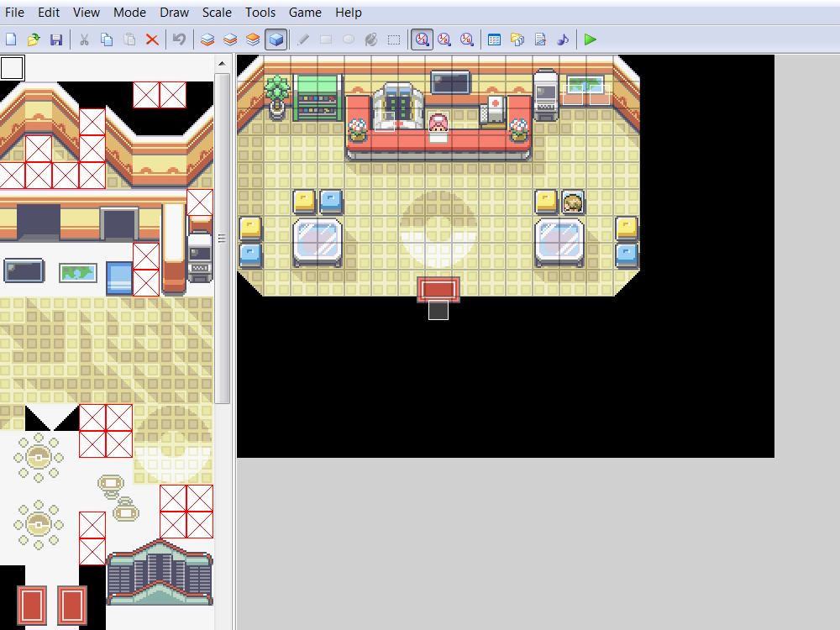Image resolution: width=840 pixels, height=630 pixels.
Task: Click the Undo arrow icon
Action: point(180,39)
